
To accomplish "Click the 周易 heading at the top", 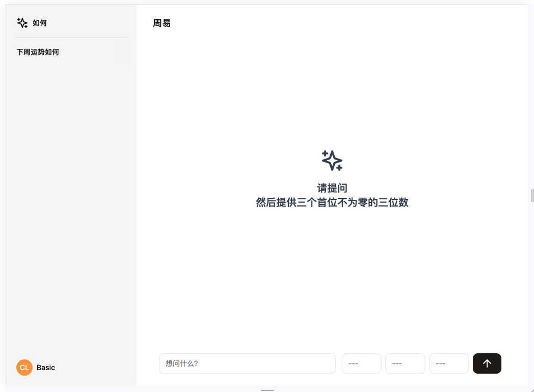I will (x=162, y=23).
